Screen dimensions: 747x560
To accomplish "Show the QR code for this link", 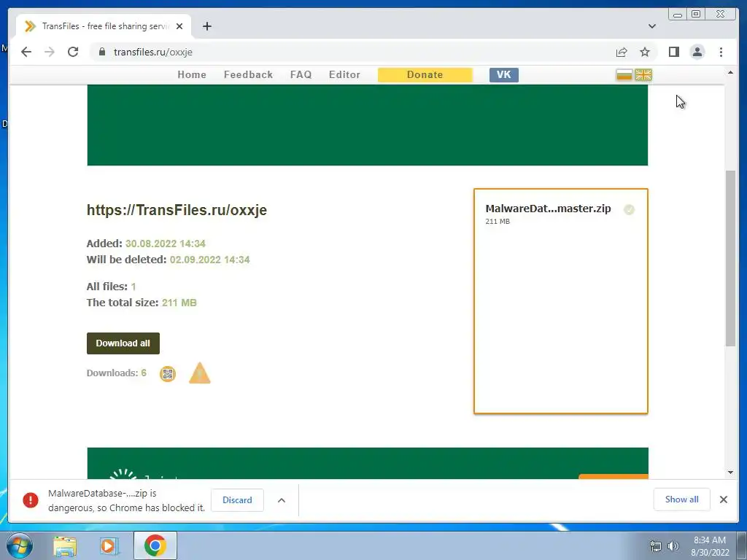I will coord(168,374).
